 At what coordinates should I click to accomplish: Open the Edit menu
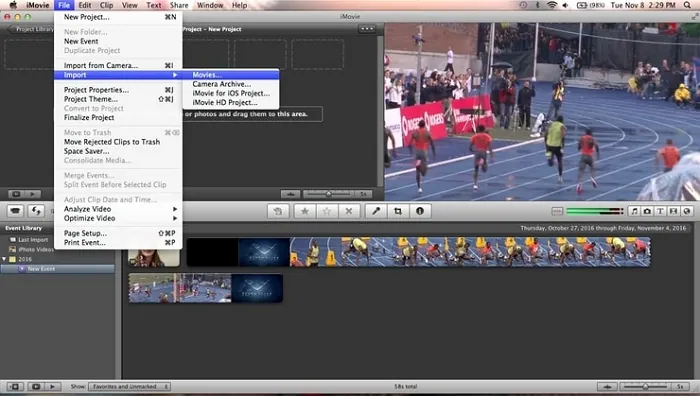coord(84,5)
